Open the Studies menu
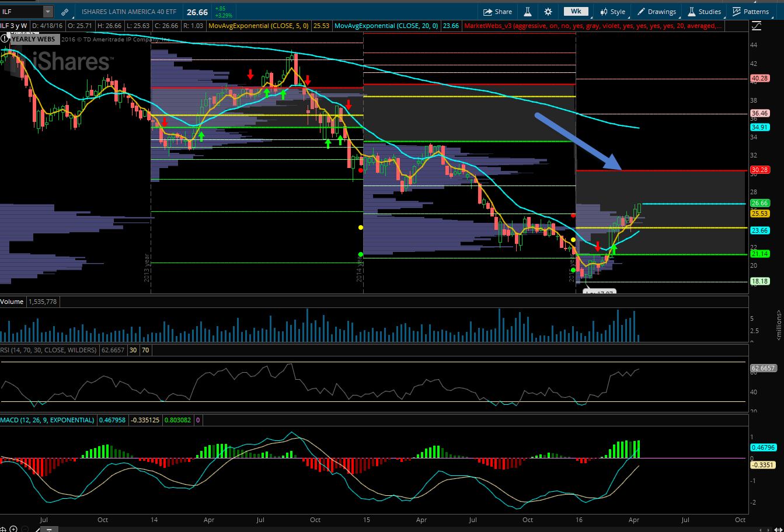Viewport: 784px width, 532px height. (x=705, y=12)
